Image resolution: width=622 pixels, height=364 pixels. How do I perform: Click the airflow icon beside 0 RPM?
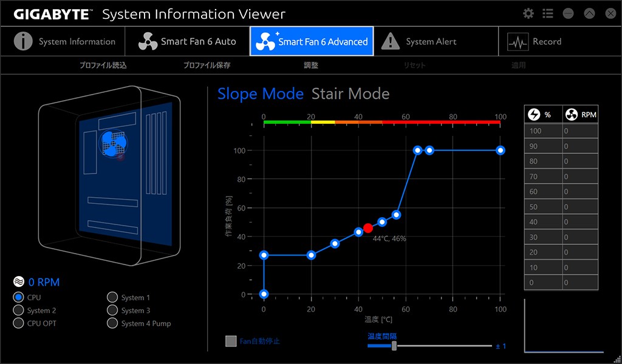coord(19,282)
